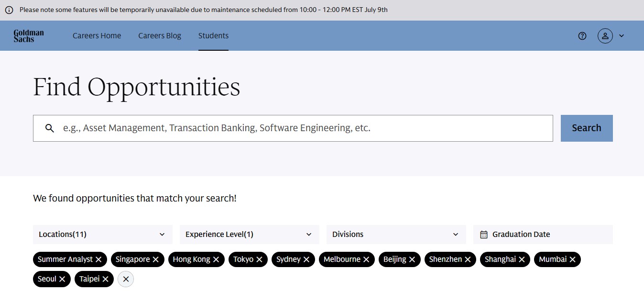Click the Graduation Date calendar icon
The height and width of the screenshot is (303, 644).
(483, 235)
